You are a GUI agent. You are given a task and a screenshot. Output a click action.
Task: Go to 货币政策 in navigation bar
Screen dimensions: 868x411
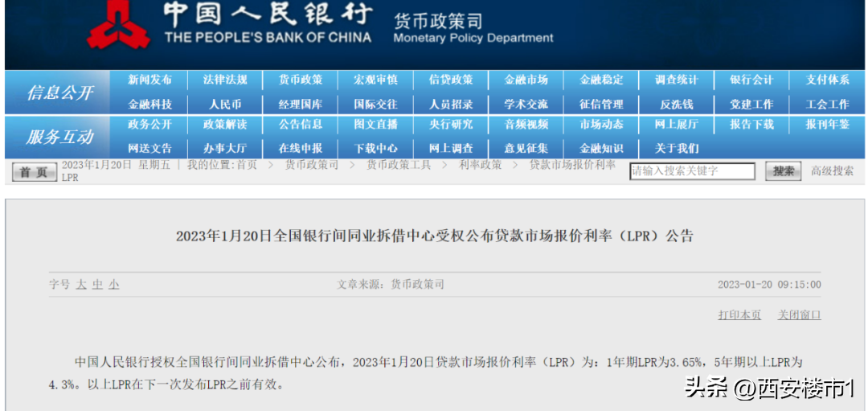point(301,80)
